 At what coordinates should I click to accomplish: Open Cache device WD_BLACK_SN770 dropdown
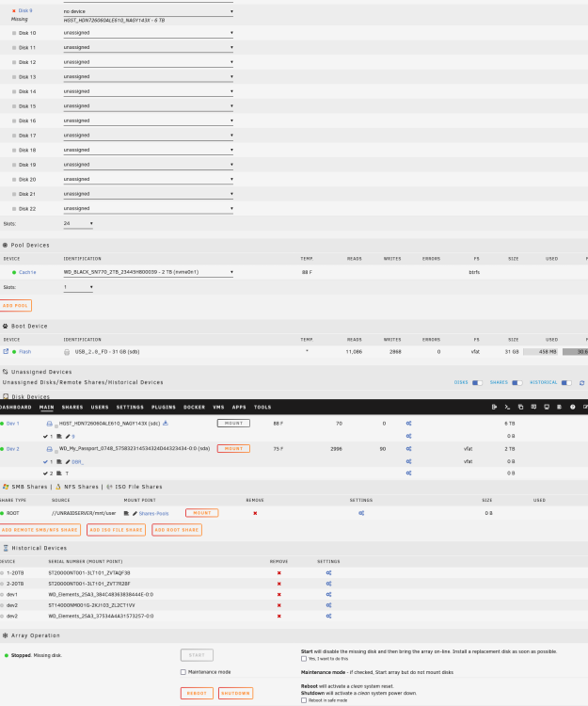coord(149,272)
